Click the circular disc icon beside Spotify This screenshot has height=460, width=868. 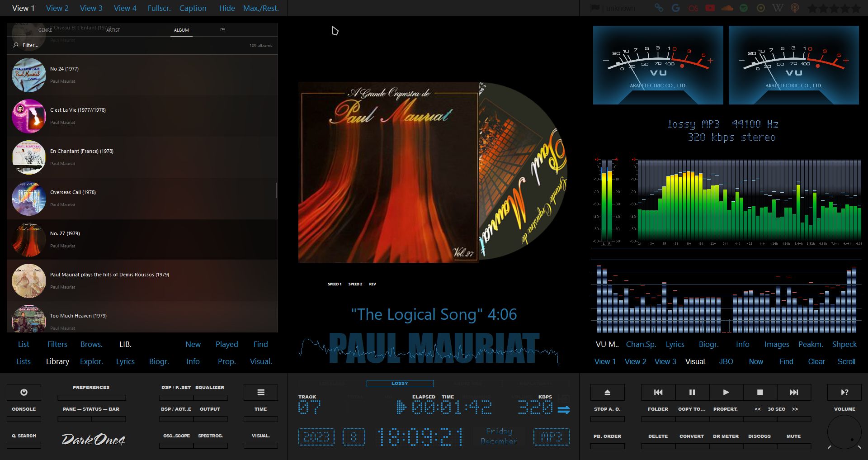click(761, 8)
